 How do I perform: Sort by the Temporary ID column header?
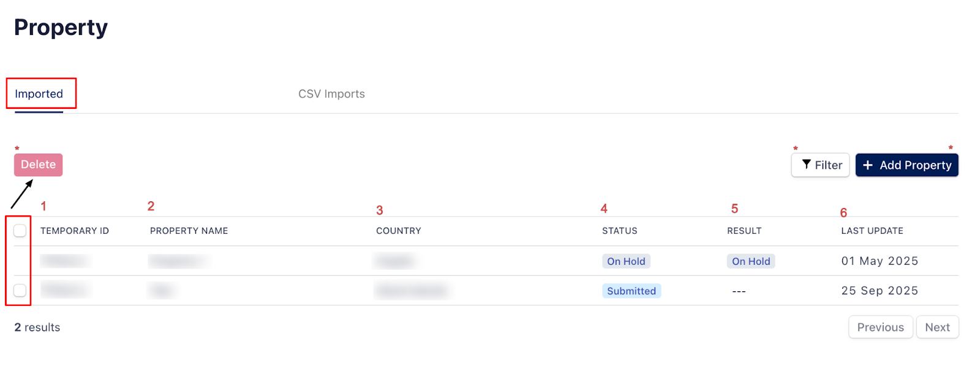(75, 231)
